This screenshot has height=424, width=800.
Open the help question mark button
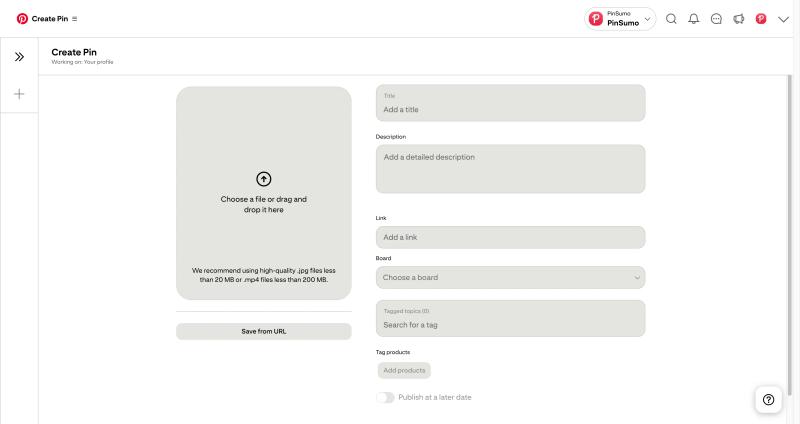768,400
